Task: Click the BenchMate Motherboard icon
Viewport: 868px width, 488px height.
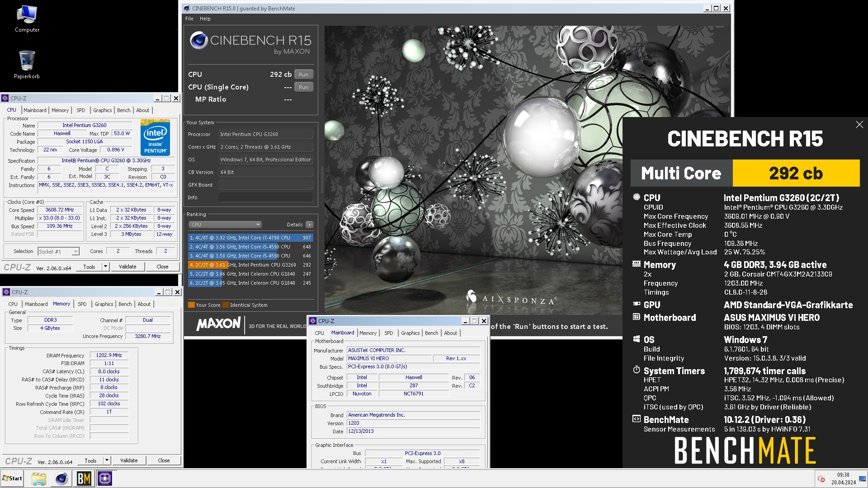Action: point(637,317)
